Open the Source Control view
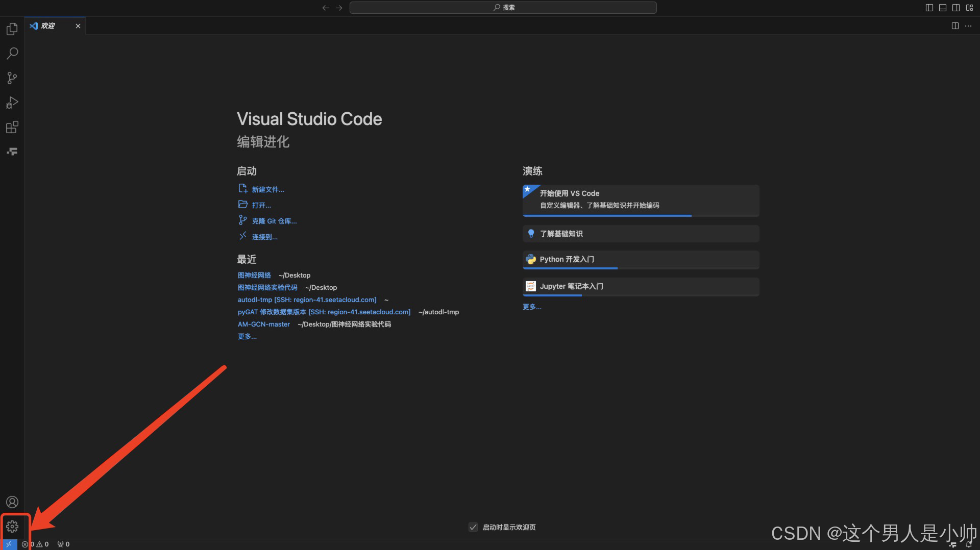Viewport: 980px width, 550px height. point(12,78)
